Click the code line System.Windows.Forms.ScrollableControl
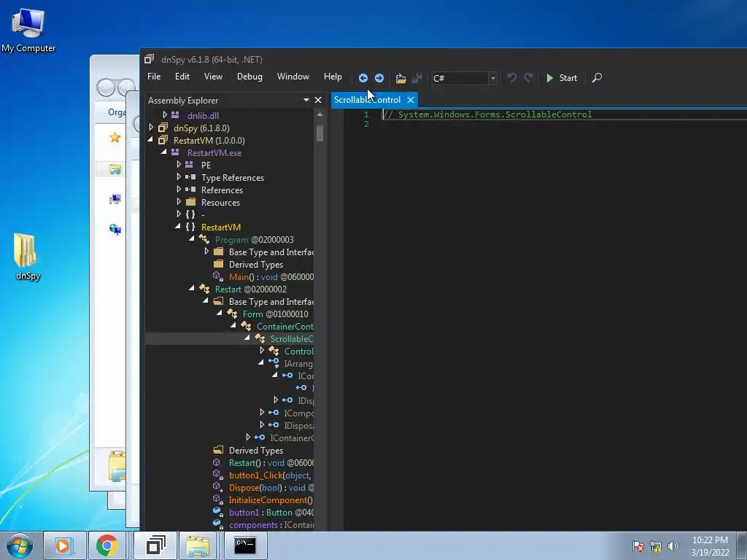This screenshot has height=560, width=747. pos(487,114)
